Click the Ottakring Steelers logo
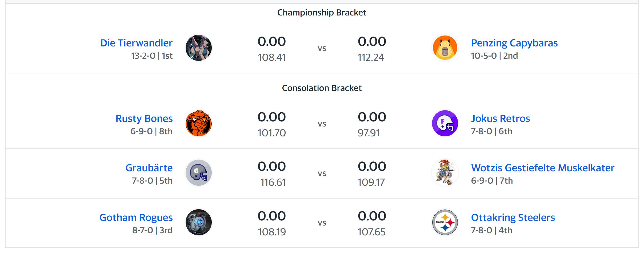Screen dimensions: 644x253 pos(445,222)
